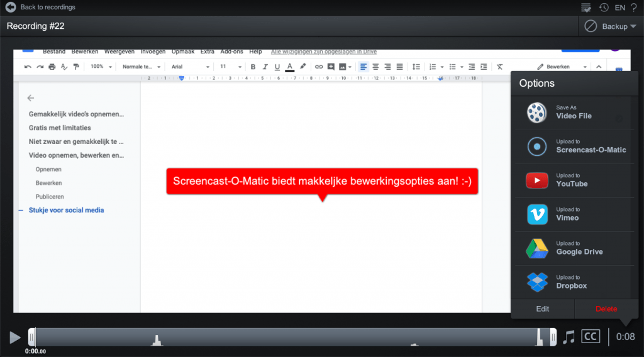Open the Opmaak menu
The height and width of the screenshot is (357, 644).
coord(183,52)
